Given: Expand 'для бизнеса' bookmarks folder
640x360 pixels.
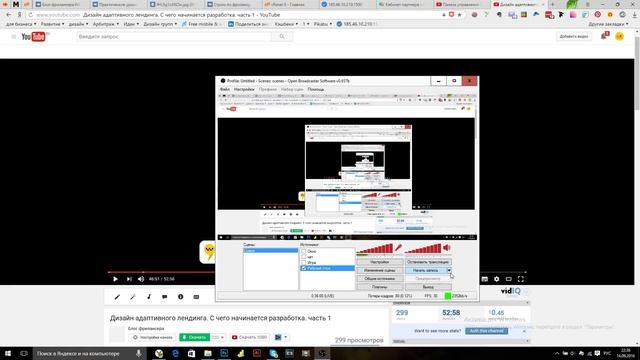Looking at the screenshot, I should pos(21,24).
